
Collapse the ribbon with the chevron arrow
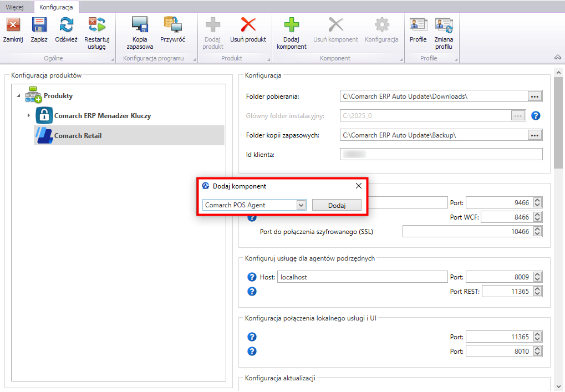(x=558, y=57)
